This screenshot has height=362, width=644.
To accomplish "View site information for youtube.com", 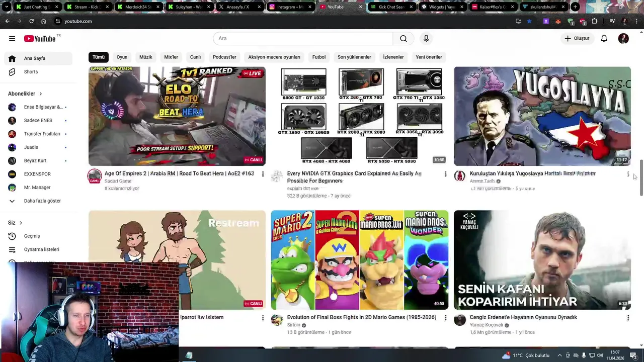I will [58, 21].
